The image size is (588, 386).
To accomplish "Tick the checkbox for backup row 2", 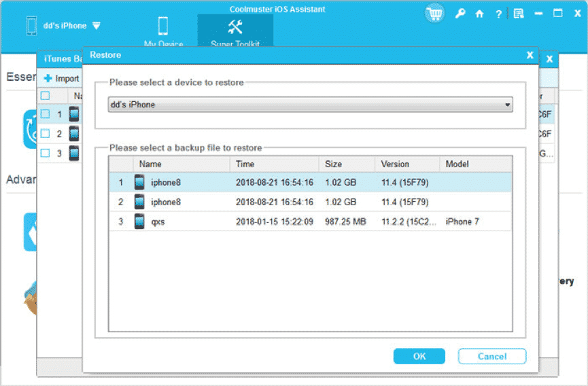I will click(x=45, y=134).
